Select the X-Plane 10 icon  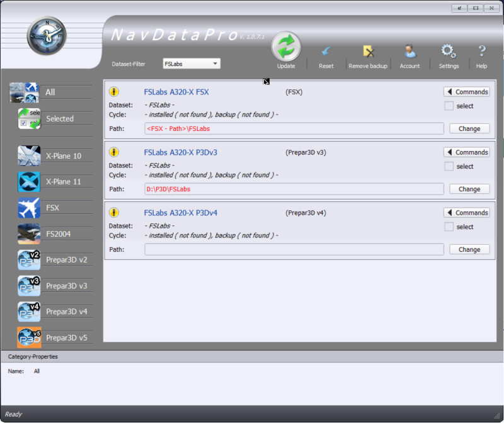29,155
